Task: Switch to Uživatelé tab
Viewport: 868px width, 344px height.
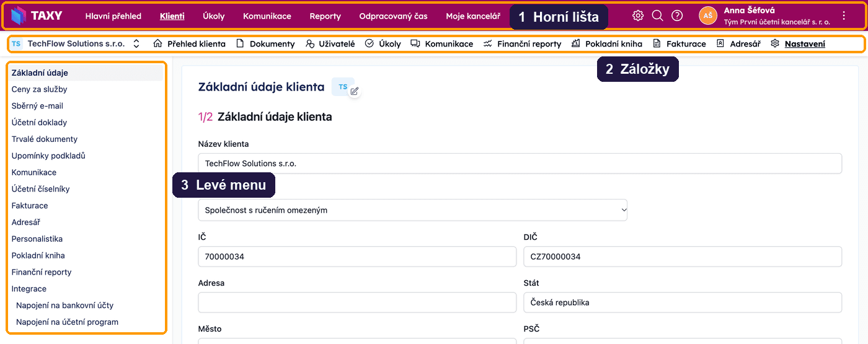Action: [x=330, y=44]
